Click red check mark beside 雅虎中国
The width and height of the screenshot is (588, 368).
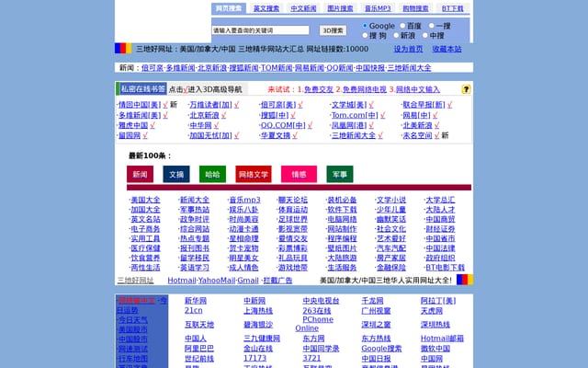click(x=153, y=125)
